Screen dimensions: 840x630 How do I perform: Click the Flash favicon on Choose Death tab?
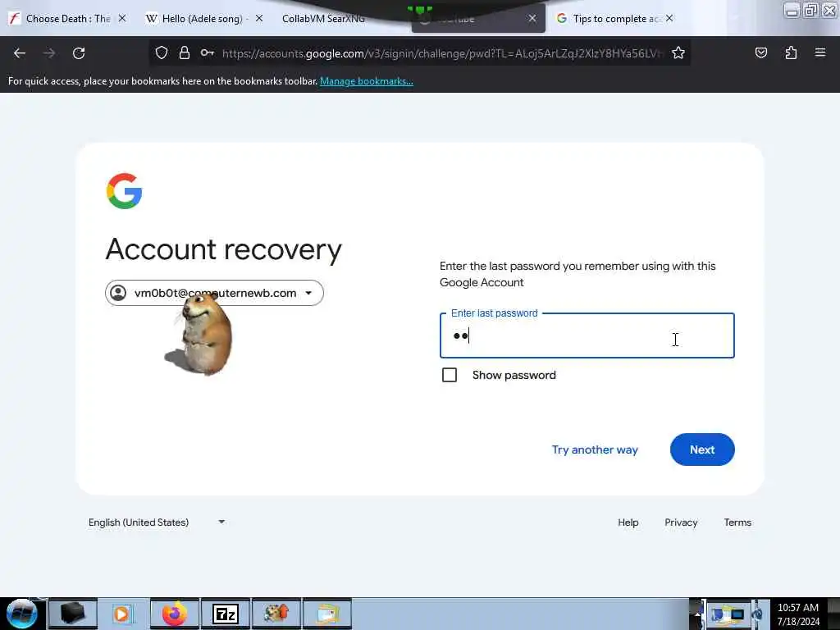coord(15,19)
